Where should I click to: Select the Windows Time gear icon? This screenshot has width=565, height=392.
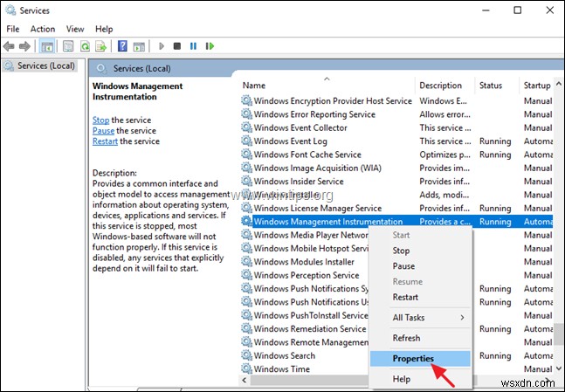[x=246, y=368]
